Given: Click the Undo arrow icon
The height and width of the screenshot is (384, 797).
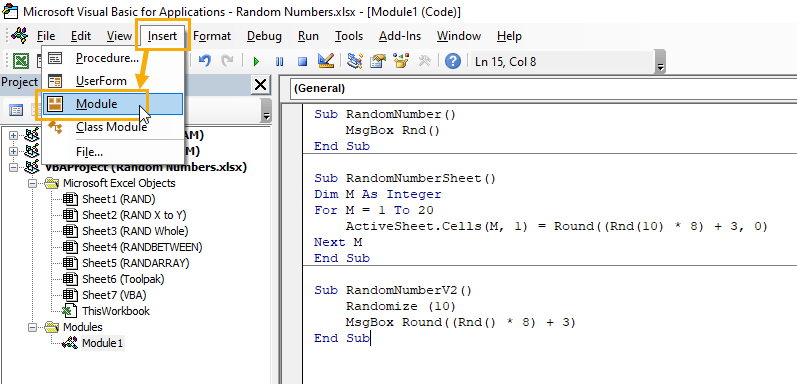Looking at the screenshot, I should [204, 61].
